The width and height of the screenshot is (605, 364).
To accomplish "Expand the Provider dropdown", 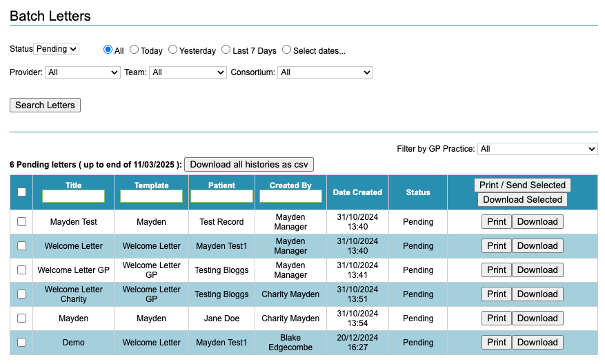I will coord(83,72).
